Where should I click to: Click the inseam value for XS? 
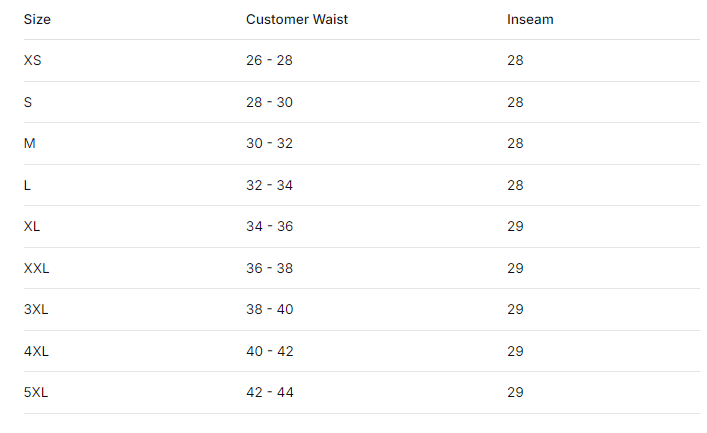pos(515,60)
